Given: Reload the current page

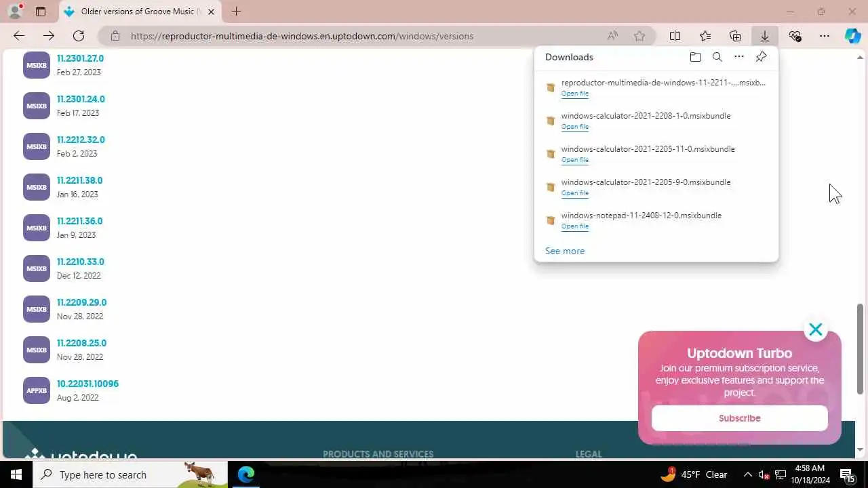Looking at the screenshot, I should click(79, 36).
